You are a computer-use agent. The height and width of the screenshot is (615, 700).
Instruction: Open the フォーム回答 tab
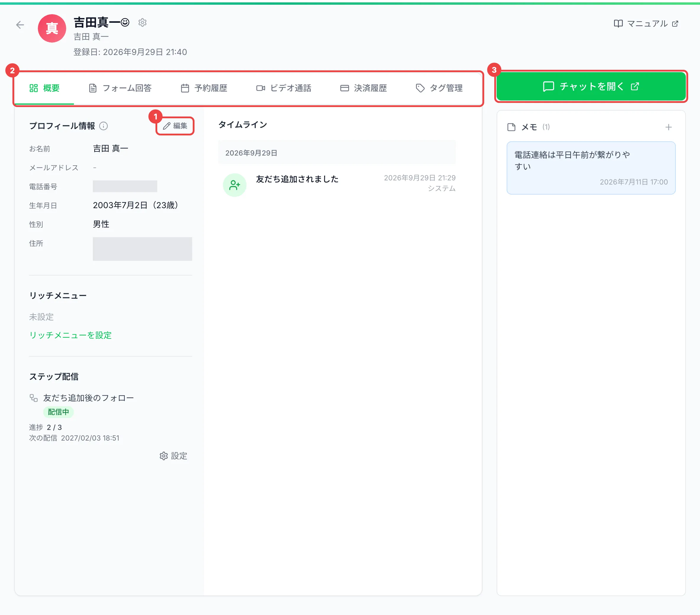point(120,88)
